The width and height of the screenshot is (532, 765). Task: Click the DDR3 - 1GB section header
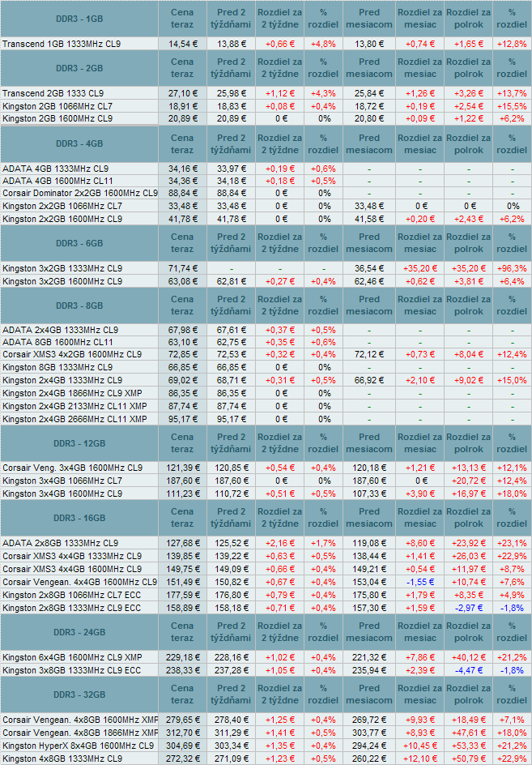click(x=79, y=19)
